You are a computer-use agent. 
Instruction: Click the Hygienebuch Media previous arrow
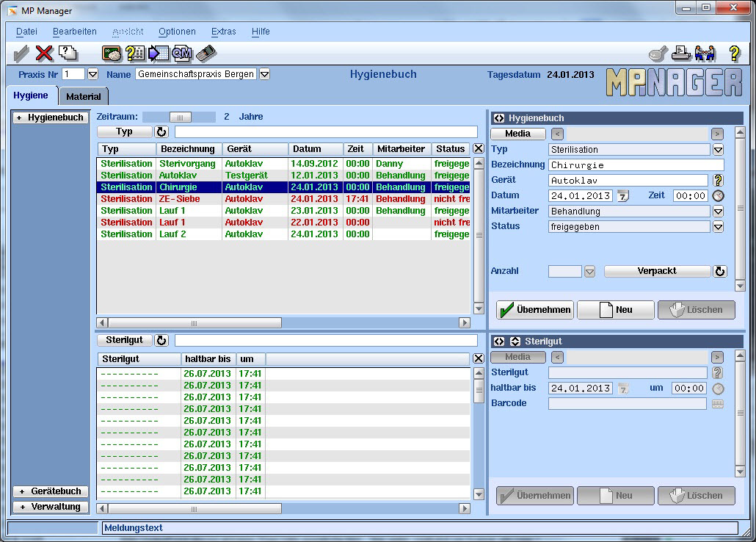[x=557, y=134]
